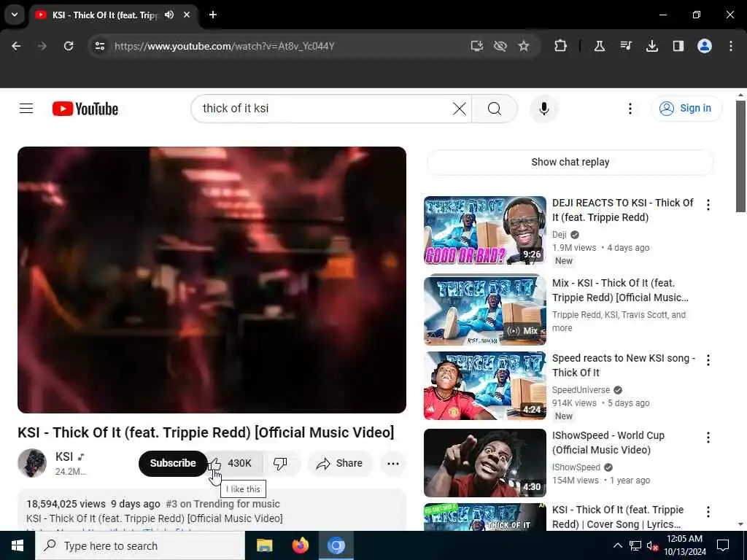Open Mix KSI Thick Of It playlist thumbnail
The width and height of the screenshot is (747, 560).
click(485, 310)
